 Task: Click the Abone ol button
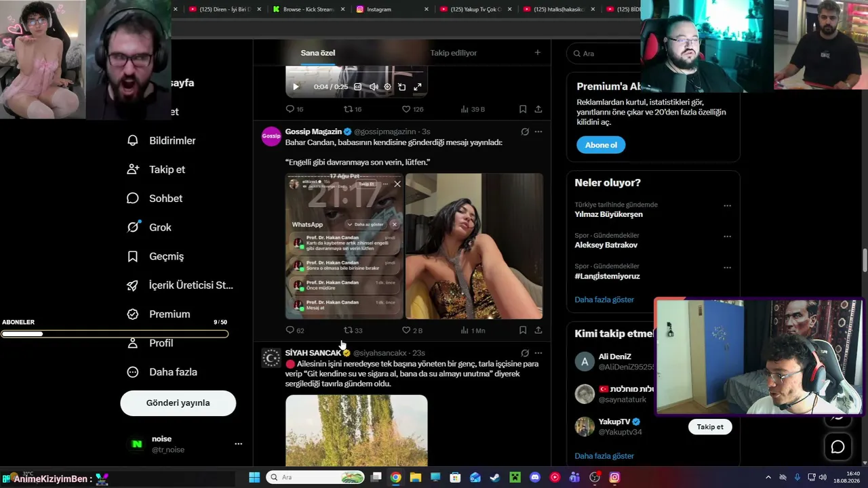pos(601,145)
